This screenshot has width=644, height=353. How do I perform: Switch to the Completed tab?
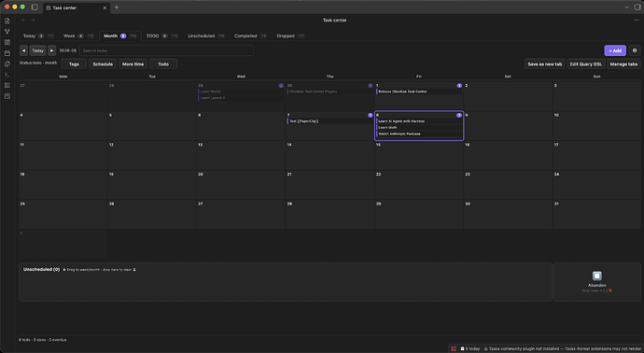click(x=250, y=35)
